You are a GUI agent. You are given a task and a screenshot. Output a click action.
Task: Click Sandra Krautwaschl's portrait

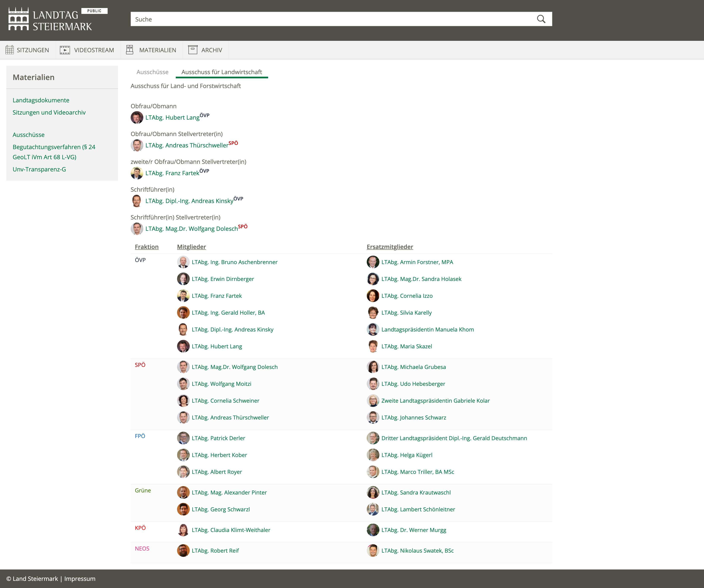click(373, 493)
